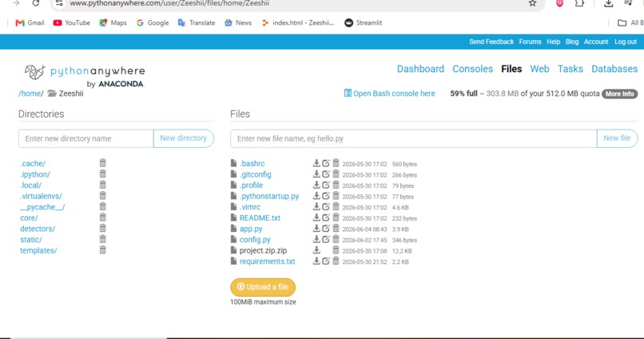This screenshot has width=644, height=339.
Task: Edit config.py with the pencil icon
Action: tap(326, 240)
